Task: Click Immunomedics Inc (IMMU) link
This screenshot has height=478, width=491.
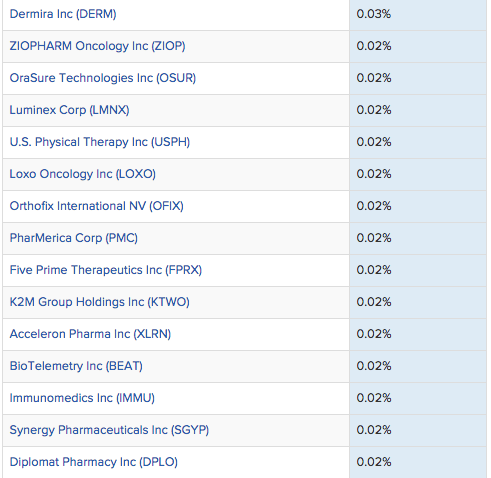Action: pyautogui.click(x=82, y=398)
